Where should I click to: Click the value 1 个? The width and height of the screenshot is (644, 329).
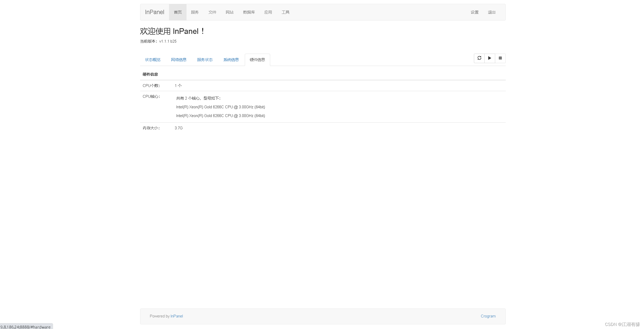178,86
